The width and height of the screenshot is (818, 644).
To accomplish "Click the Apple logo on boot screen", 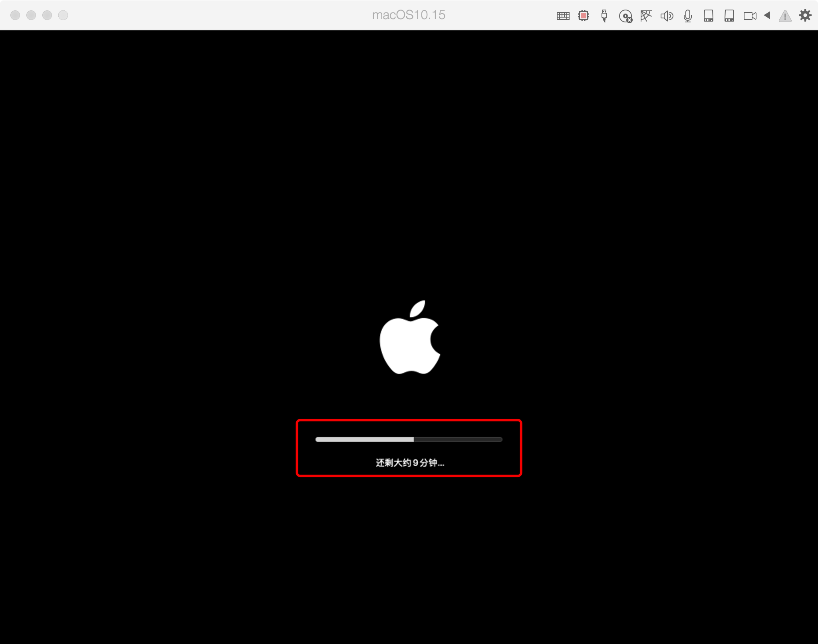I will coord(409,339).
